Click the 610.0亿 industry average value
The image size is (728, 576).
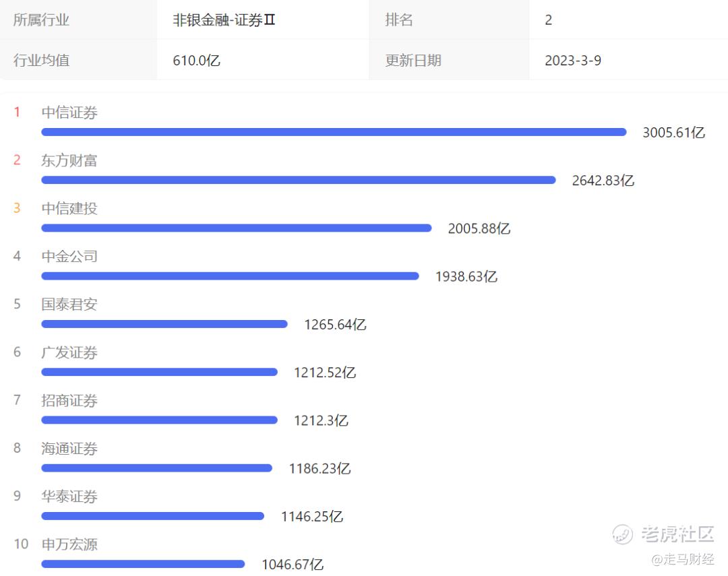[196, 61]
